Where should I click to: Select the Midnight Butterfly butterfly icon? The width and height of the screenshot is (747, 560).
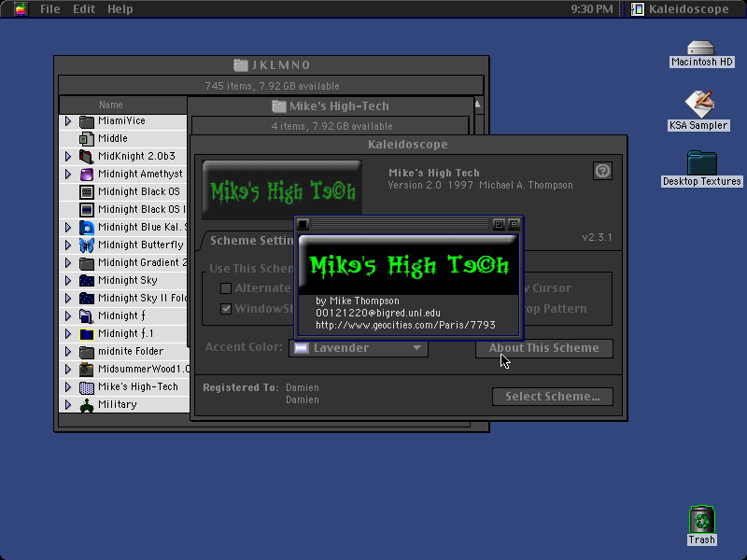coord(86,245)
